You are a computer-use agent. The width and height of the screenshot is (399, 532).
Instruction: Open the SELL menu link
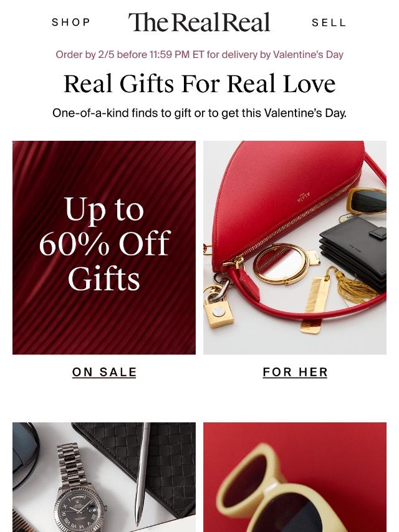329,22
